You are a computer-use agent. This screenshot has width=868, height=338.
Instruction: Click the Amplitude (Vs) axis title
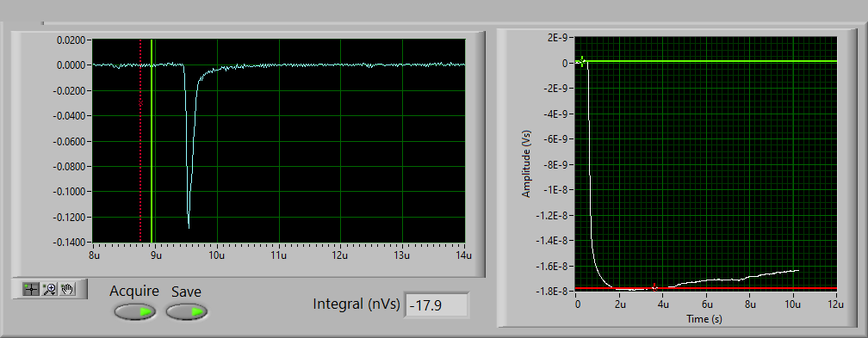click(x=526, y=166)
